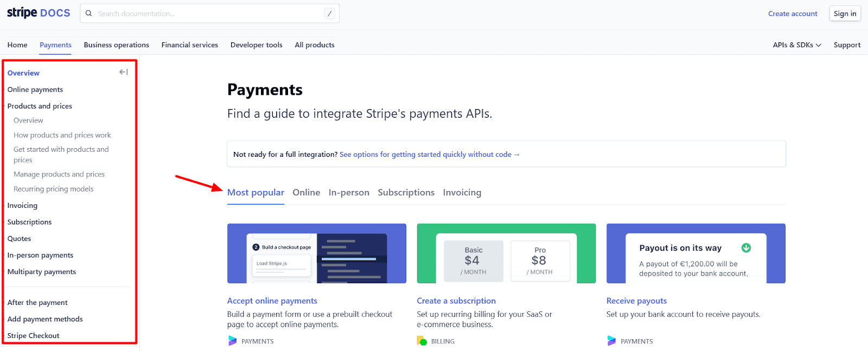Collapse the Products and prices section
The width and height of the screenshot is (868, 351).
point(40,106)
